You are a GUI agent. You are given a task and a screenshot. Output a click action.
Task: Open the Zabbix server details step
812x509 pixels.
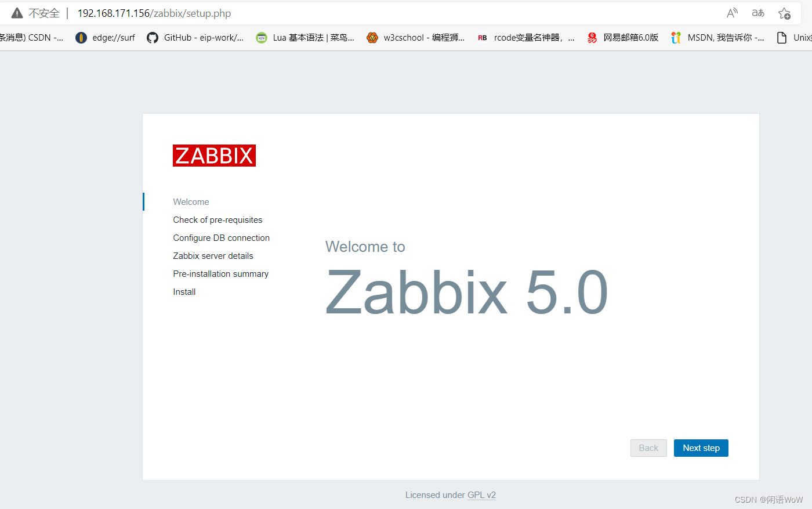tap(213, 255)
